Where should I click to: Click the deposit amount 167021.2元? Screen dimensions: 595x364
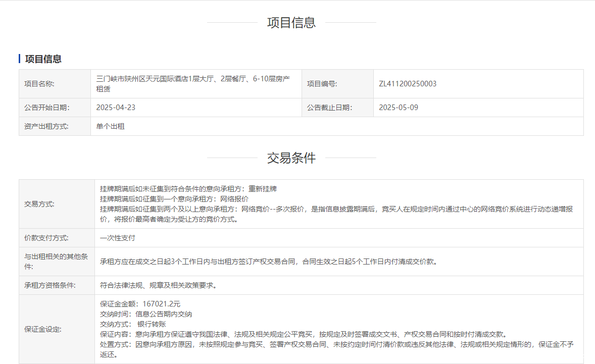click(x=140, y=304)
